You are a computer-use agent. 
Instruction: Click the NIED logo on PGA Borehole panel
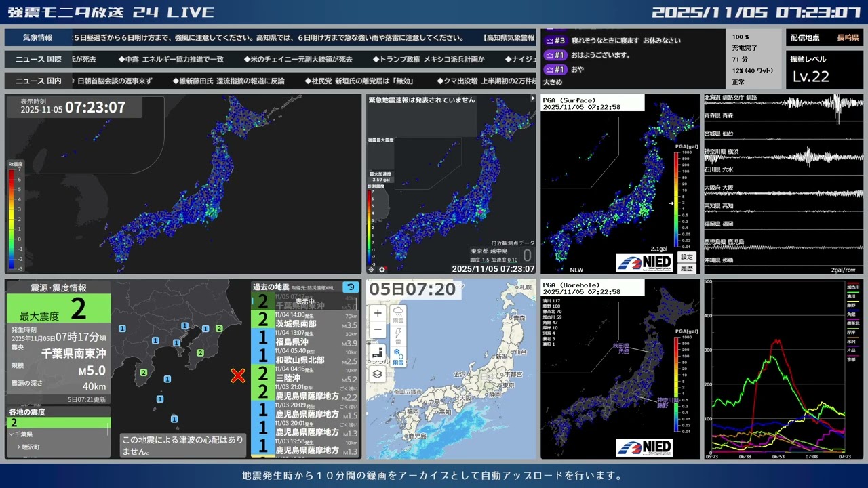[644, 447]
